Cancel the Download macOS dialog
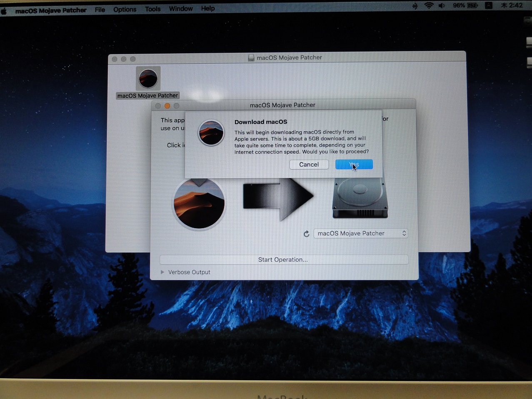 point(309,165)
